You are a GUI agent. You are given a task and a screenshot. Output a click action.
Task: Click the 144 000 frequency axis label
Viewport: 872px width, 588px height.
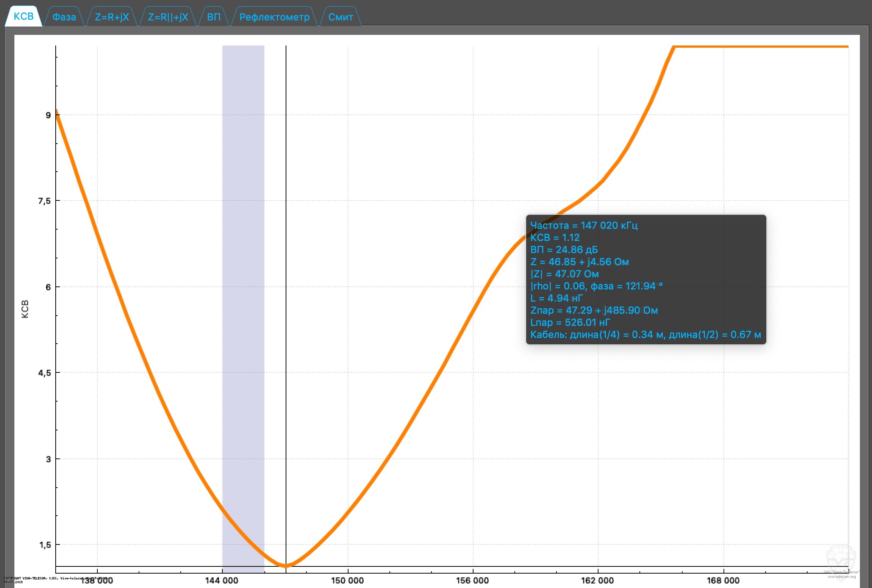pyautogui.click(x=222, y=580)
